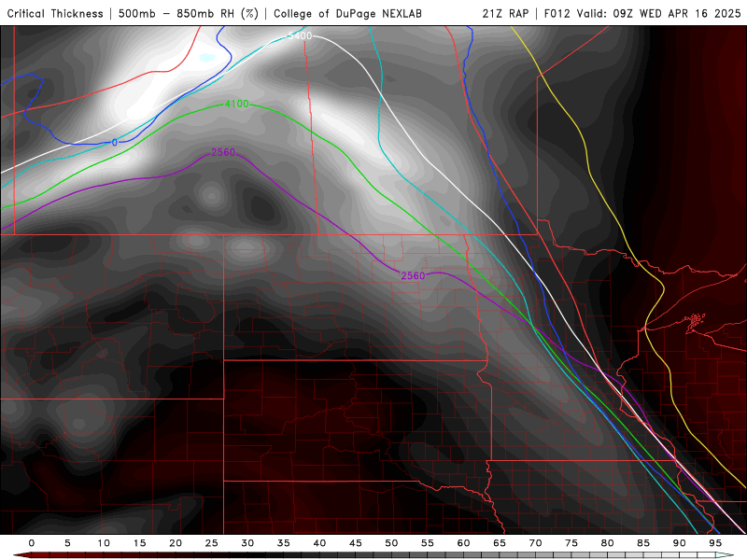747x560 pixels.
Task: Click the color bar tick label 15
Action: click(139, 543)
